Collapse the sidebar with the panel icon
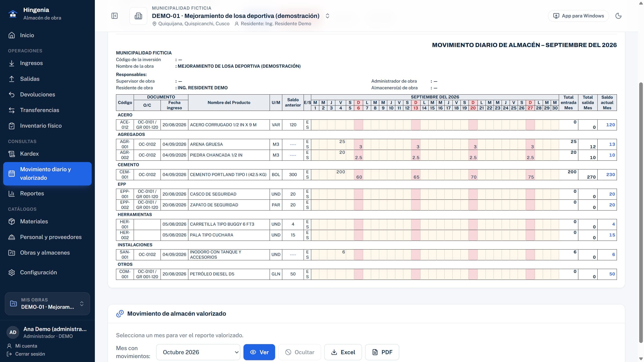 [115, 16]
